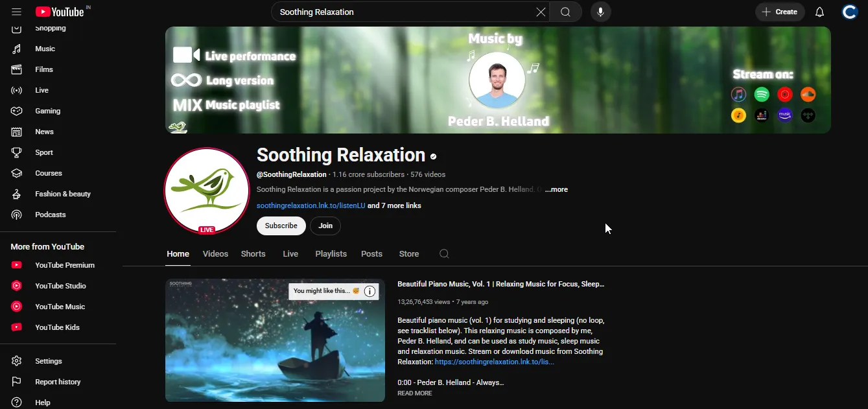Image resolution: width=868 pixels, height=409 pixels.
Task: Click the magnifier search button
Action: click(566, 12)
